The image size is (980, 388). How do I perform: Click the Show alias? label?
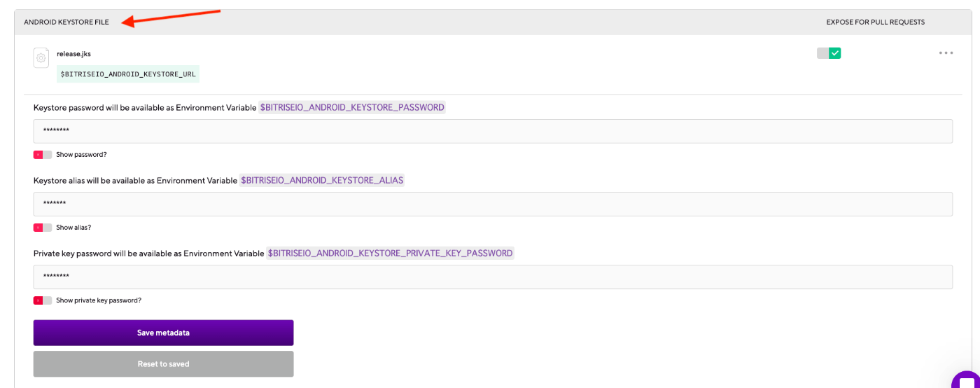point(73,228)
